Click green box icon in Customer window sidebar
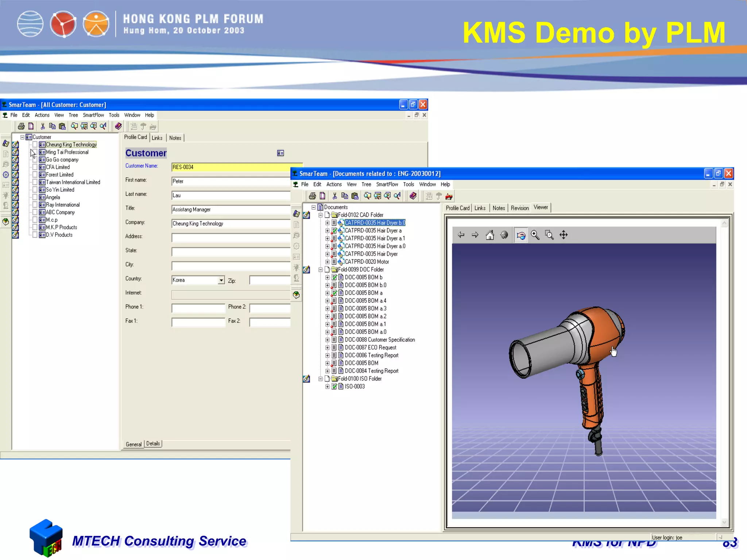 6,222
